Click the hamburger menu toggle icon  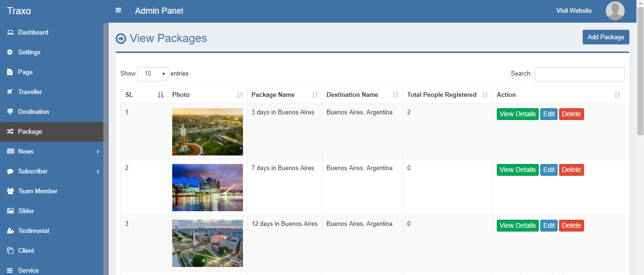point(118,10)
